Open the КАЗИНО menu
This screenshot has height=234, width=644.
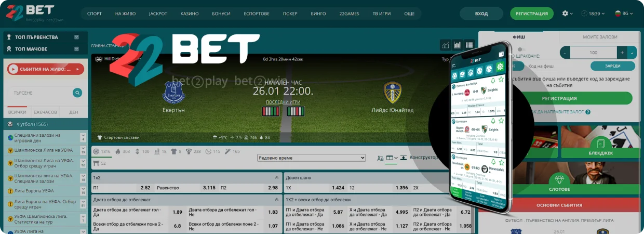tap(190, 14)
